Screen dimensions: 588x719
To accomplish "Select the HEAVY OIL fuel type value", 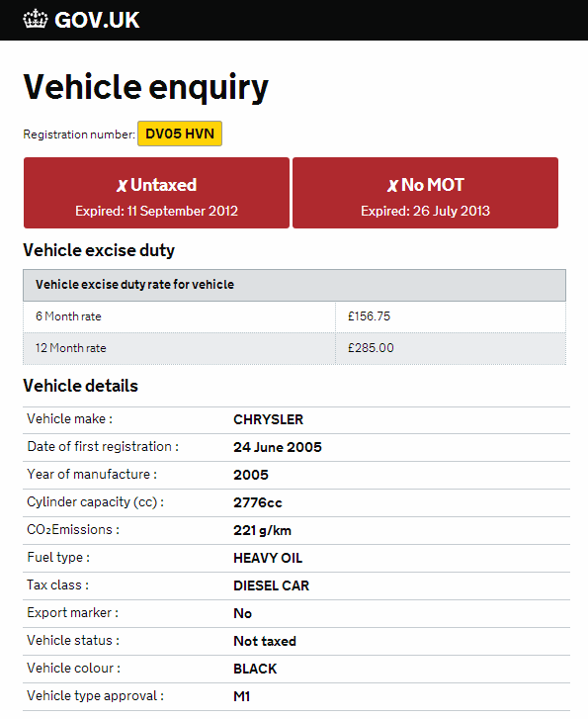I will (268, 558).
